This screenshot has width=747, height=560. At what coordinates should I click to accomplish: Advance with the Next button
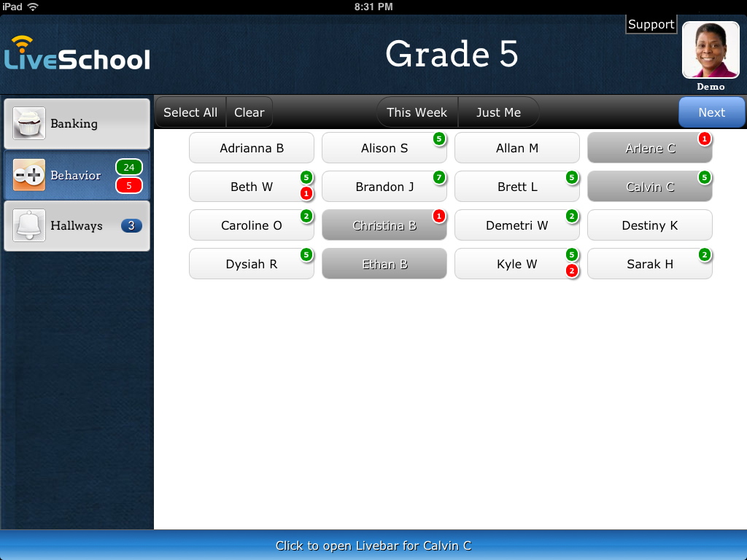coord(711,112)
